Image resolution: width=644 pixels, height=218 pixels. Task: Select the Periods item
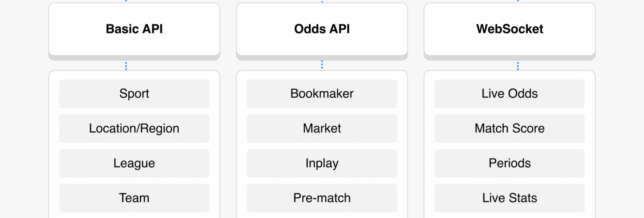coord(510,163)
